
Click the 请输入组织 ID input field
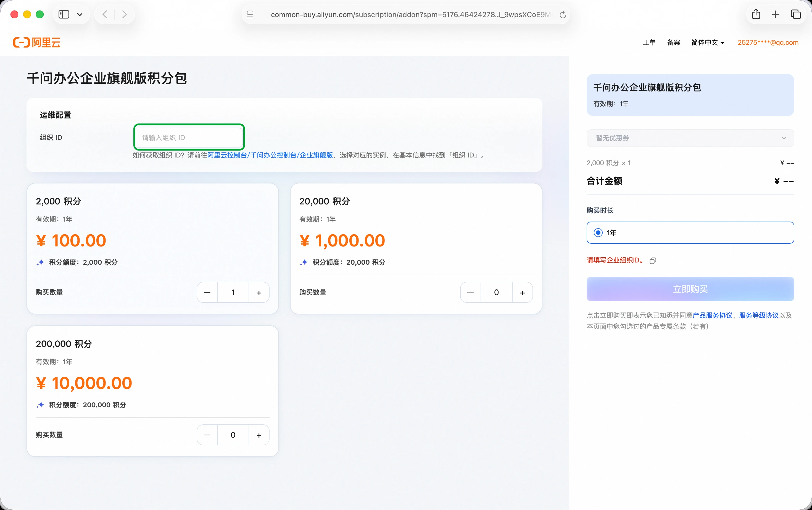point(189,137)
